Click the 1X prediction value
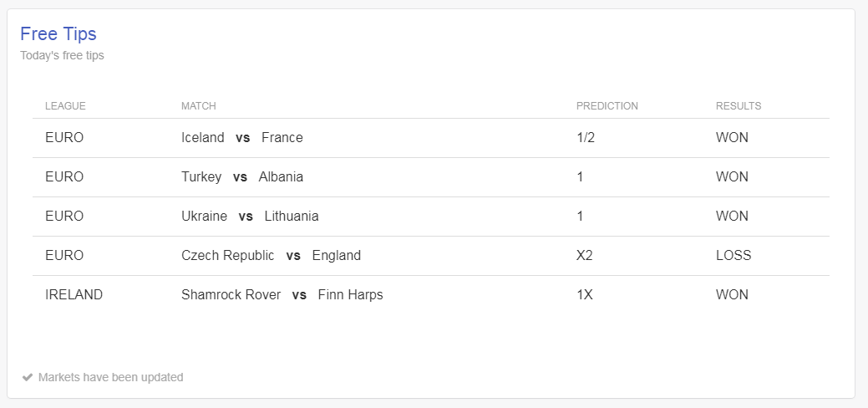 point(584,295)
